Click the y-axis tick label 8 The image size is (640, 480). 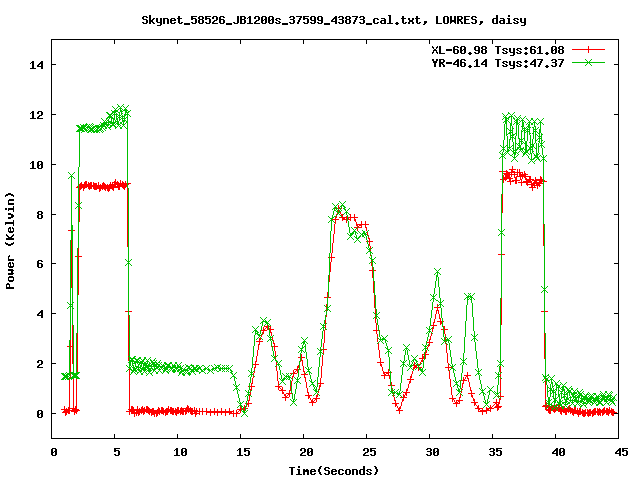(40, 215)
